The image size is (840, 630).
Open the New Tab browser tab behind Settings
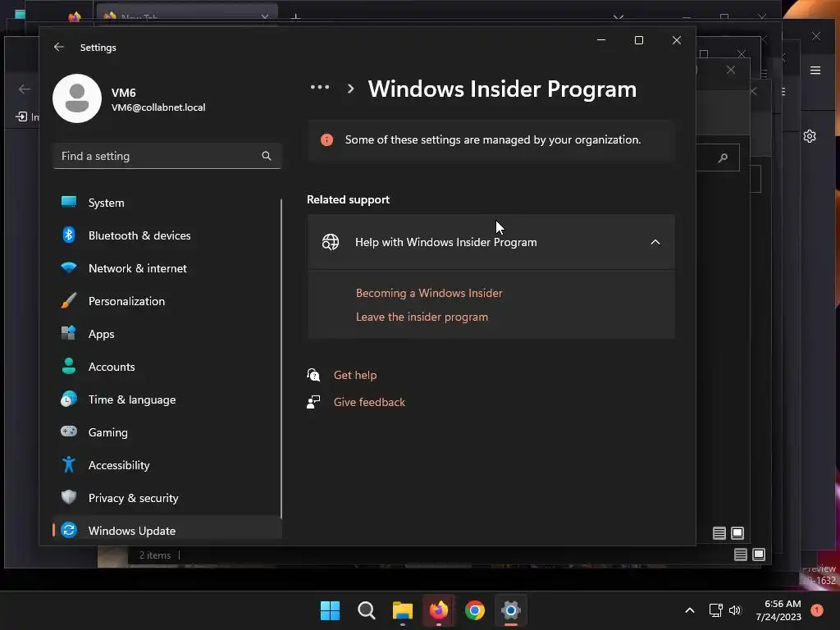pyautogui.click(x=188, y=16)
